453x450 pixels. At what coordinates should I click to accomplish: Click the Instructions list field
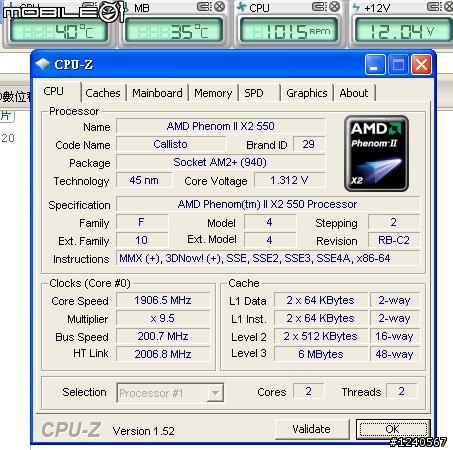pyautogui.click(x=268, y=258)
